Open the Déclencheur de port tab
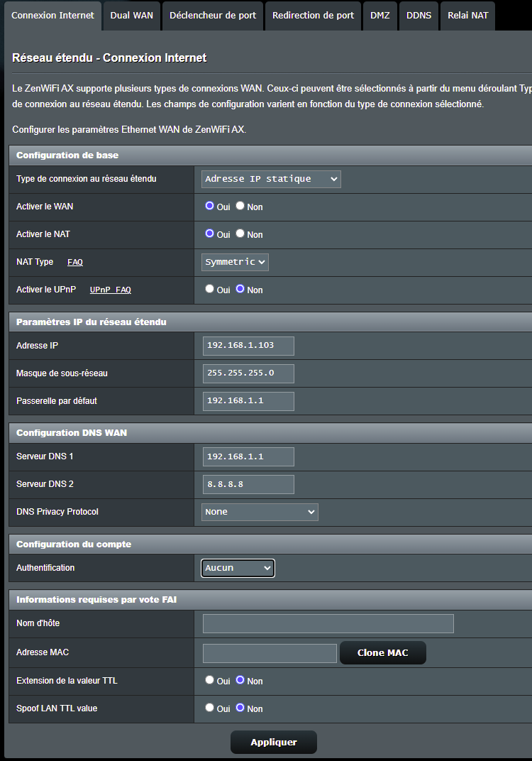 [x=213, y=16]
